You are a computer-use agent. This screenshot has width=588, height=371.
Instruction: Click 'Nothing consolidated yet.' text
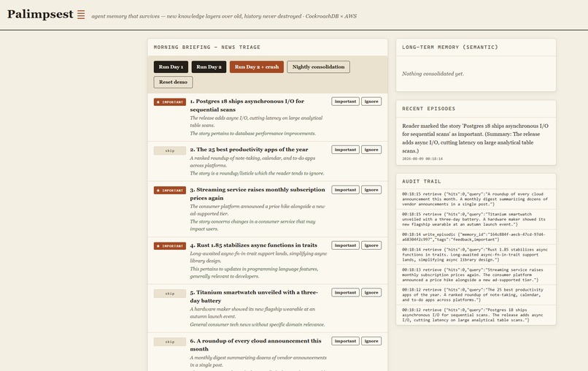point(433,74)
